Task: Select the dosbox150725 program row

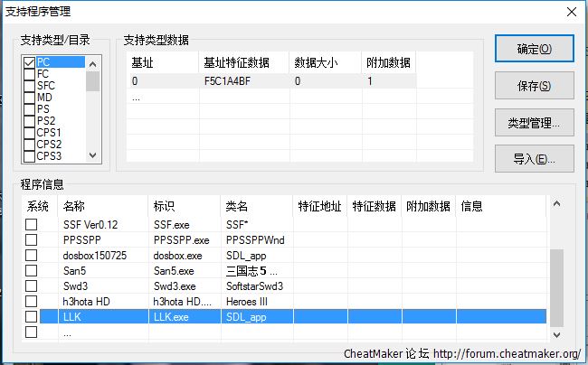Action: tap(95, 256)
